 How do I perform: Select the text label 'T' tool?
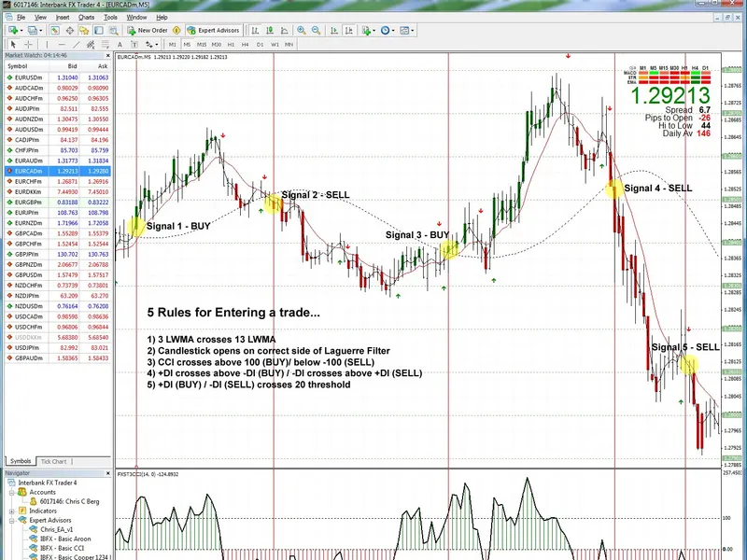[134, 44]
